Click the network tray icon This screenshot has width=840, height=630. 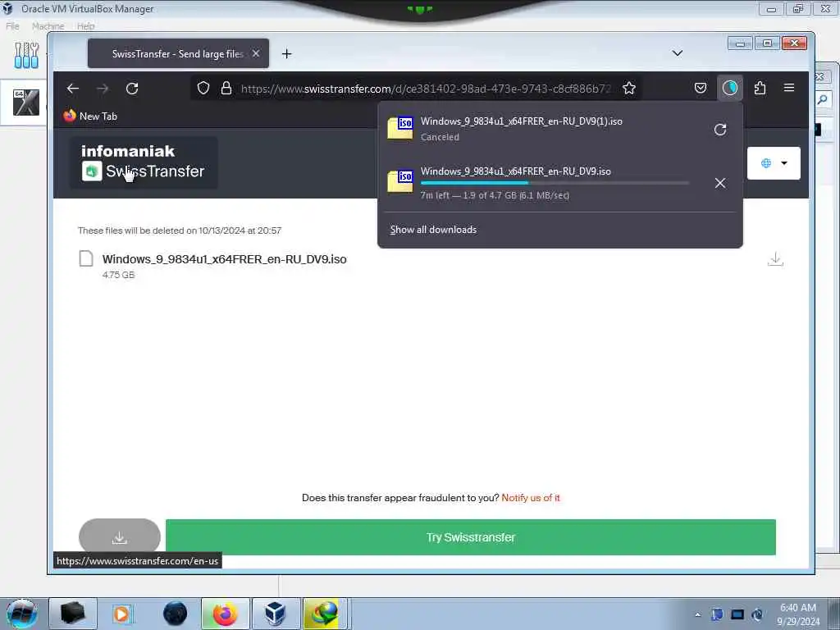coord(737,614)
